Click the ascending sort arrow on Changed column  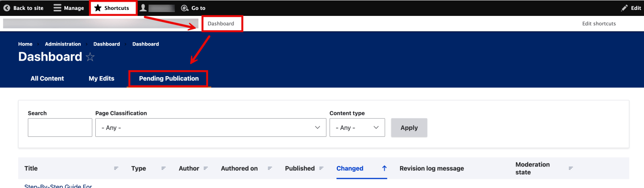pyautogui.click(x=384, y=168)
